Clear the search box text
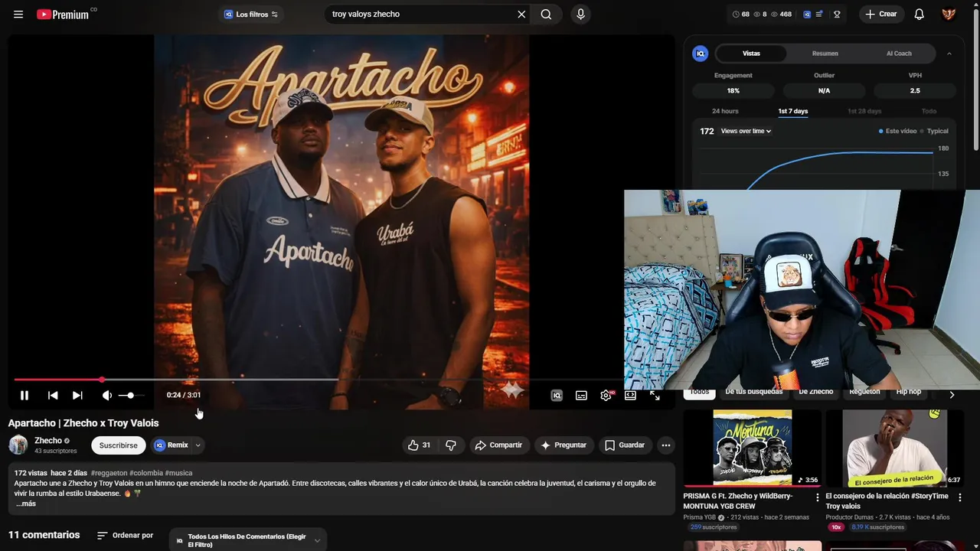The width and height of the screenshot is (980, 551). [x=521, y=14]
